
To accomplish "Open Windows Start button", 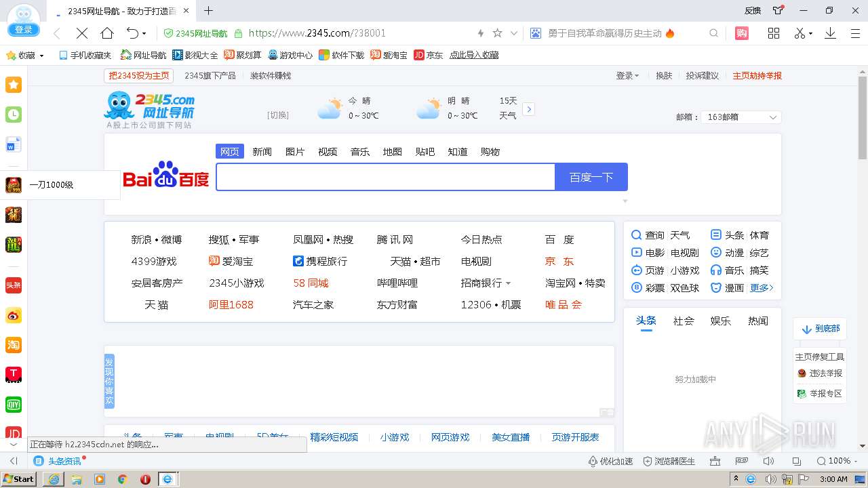I will 19,479.
